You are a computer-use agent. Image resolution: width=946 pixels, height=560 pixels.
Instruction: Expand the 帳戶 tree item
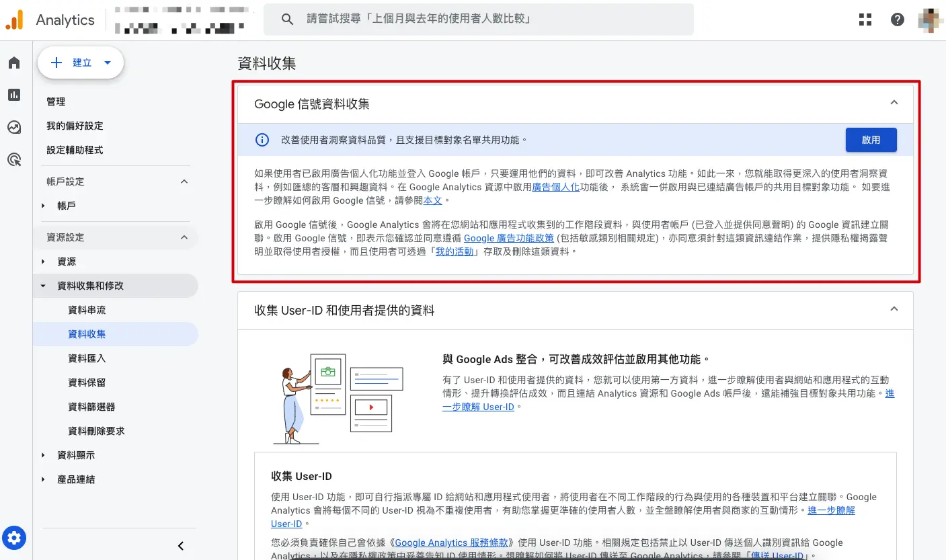[x=43, y=206]
